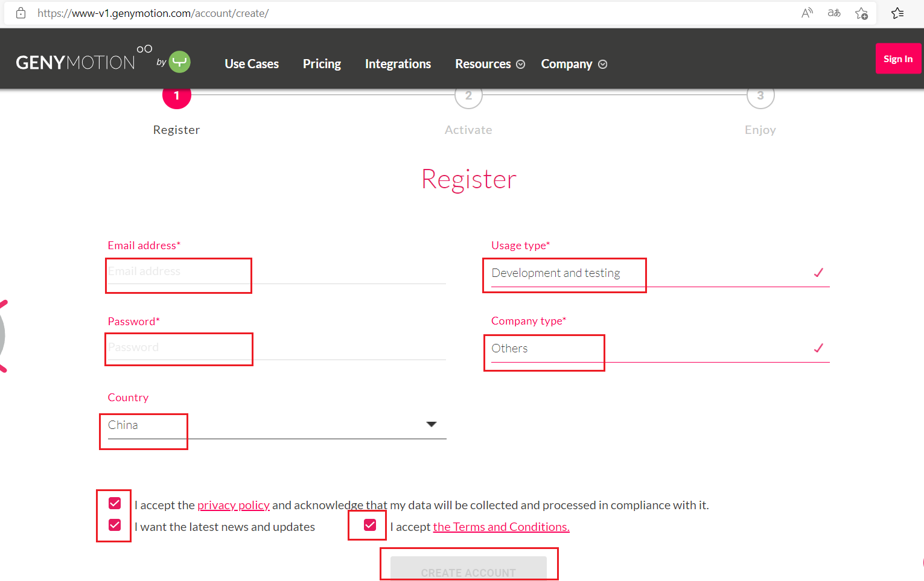Click the Country dropdown arrow

point(432,425)
